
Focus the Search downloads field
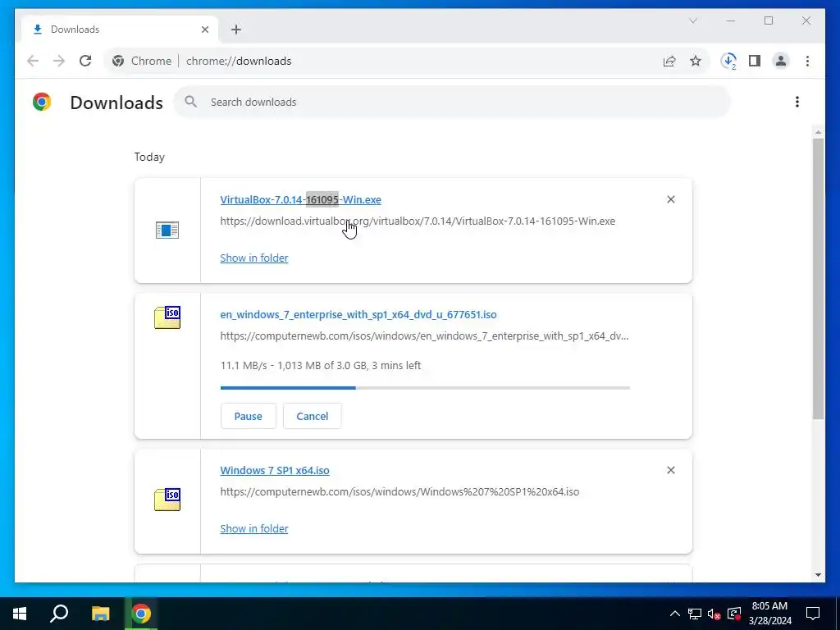452,102
